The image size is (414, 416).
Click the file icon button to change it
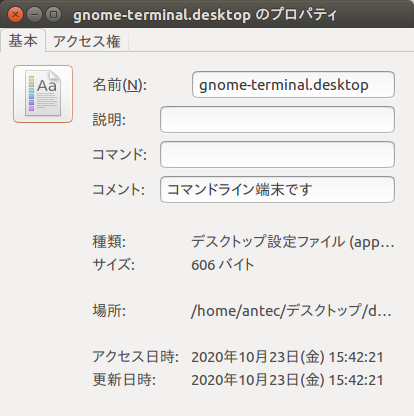tap(43, 94)
